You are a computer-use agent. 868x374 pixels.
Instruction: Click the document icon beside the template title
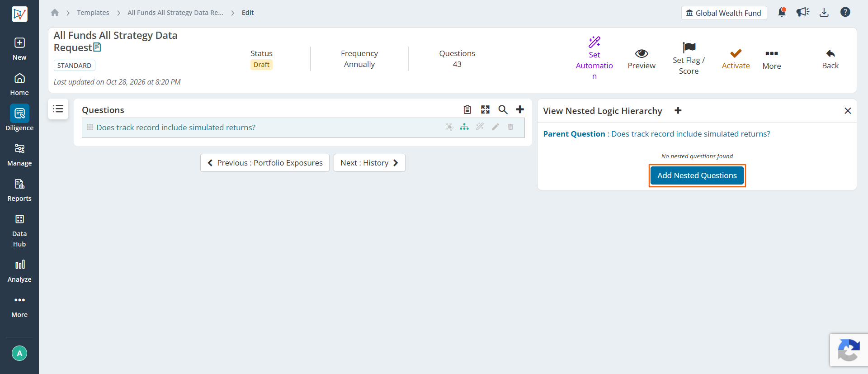[x=97, y=47]
